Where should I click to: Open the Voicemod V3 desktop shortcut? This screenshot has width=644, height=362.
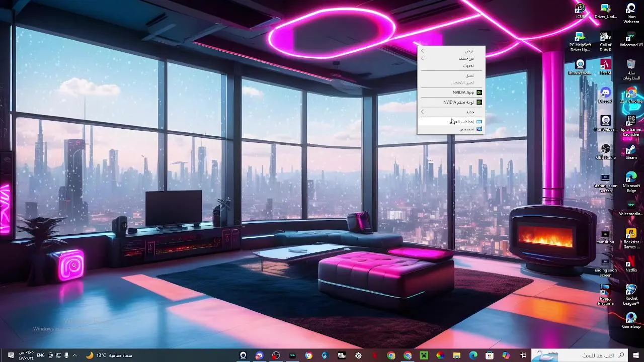click(x=631, y=39)
